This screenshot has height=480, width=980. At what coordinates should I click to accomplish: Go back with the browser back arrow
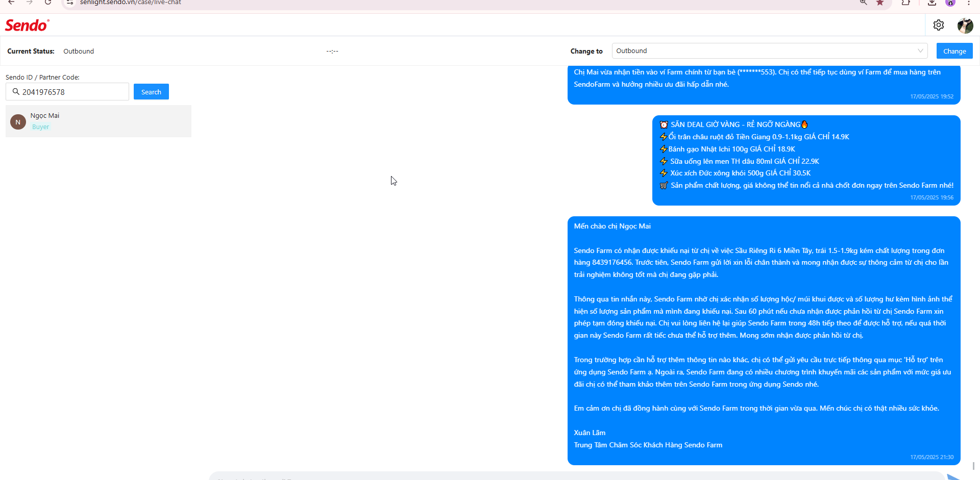[11, 3]
